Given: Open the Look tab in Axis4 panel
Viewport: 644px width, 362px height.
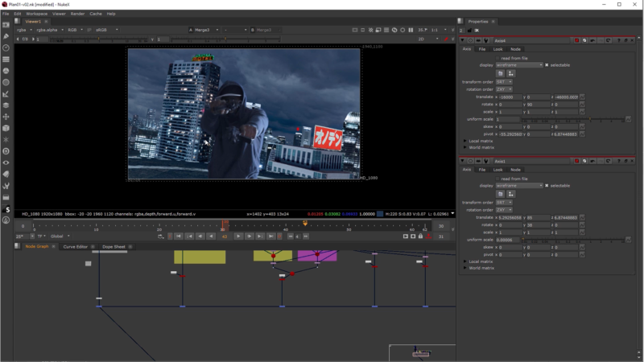Looking at the screenshot, I should (497, 49).
